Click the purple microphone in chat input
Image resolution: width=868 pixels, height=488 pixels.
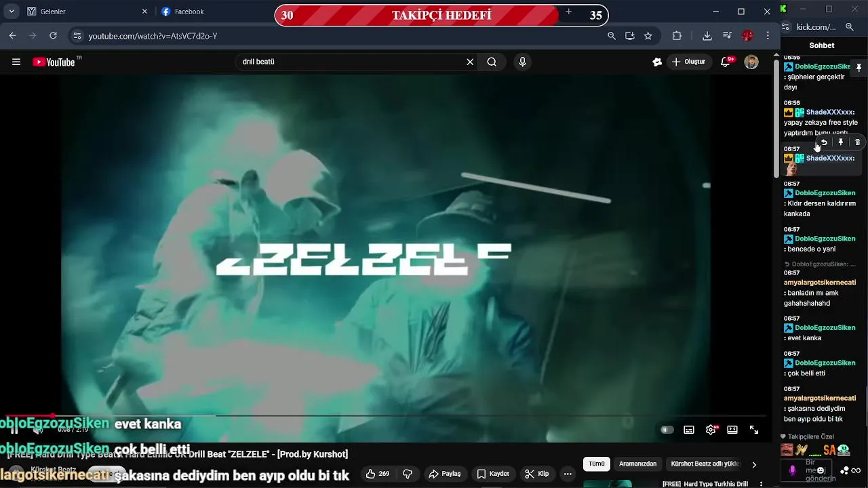click(793, 470)
